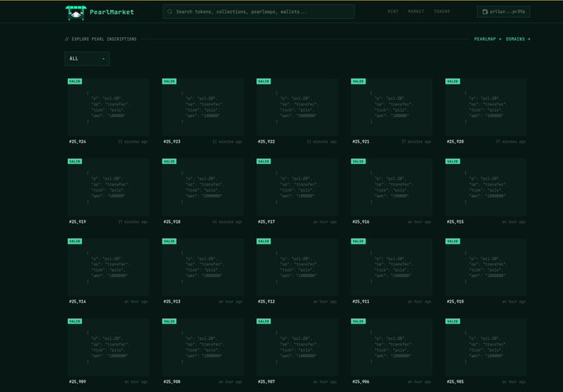Viewport: 563px width, 392px height.
Task: Go to the MARKET navigation item
Action: (x=415, y=12)
